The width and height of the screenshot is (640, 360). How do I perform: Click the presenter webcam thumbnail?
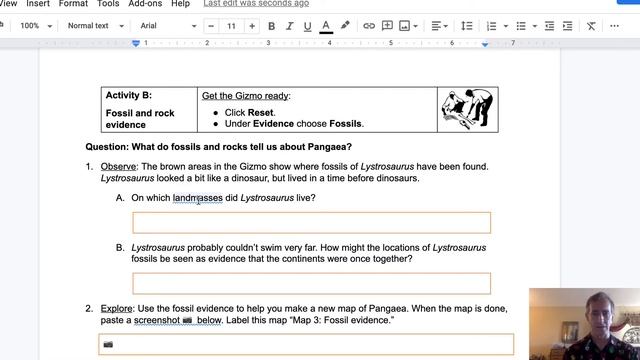tap(584, 324)
